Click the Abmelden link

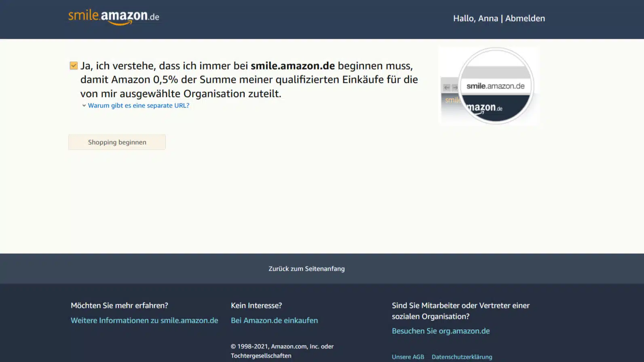(525, 18)
